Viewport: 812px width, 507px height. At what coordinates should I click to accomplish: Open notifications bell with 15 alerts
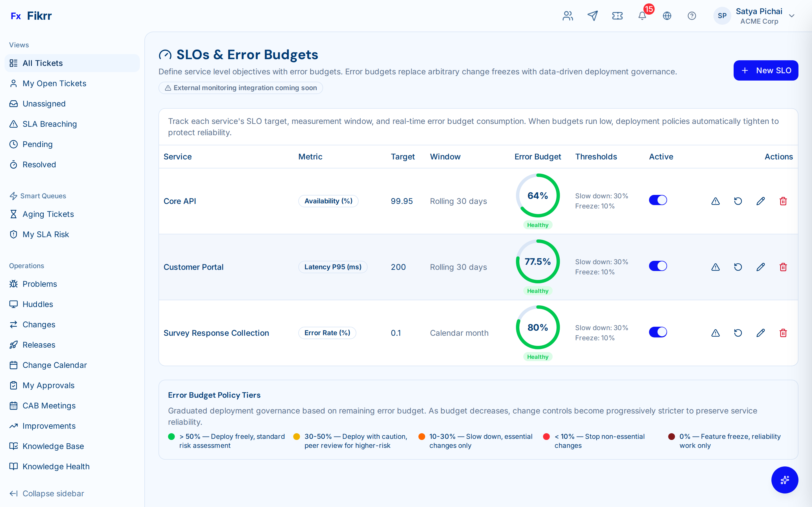[x=642, y=16]
